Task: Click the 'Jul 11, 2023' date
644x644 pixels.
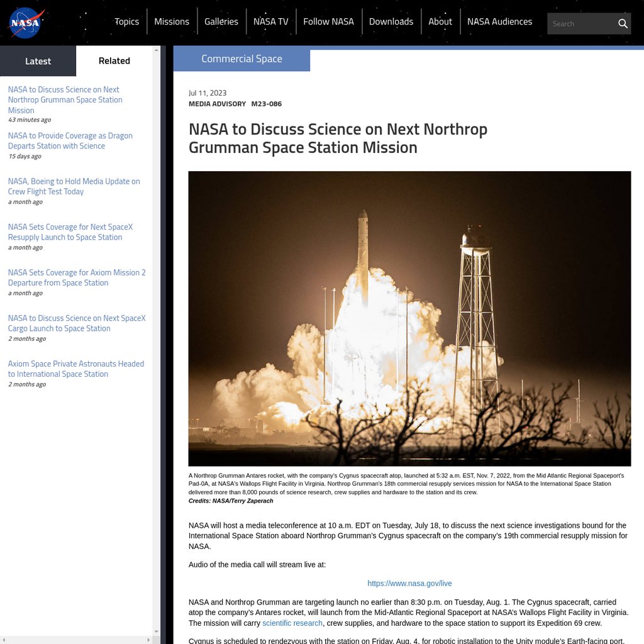Action: pos(208,93)
